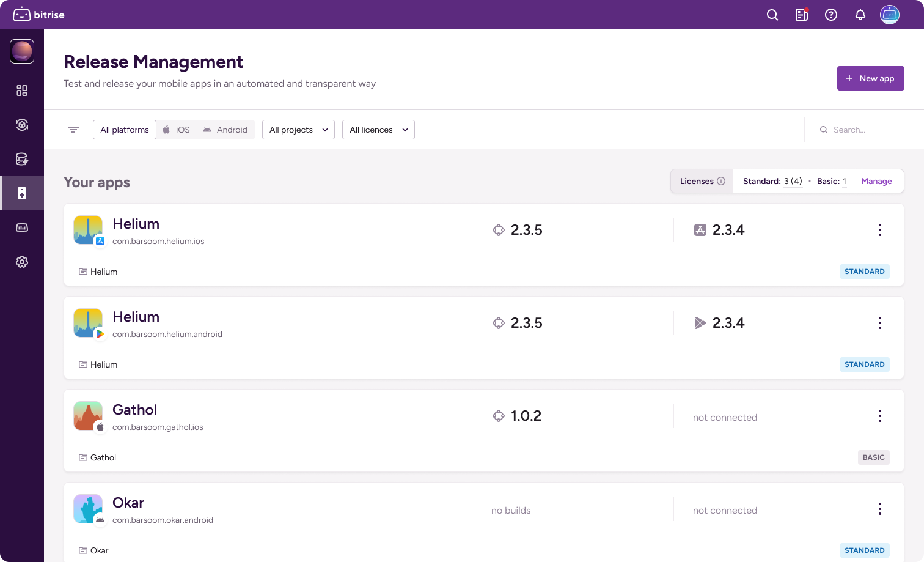The width and height of the screenshot is (924, 562).
Task: Click the Basic: 1 license count
Action: coord(832,181)
